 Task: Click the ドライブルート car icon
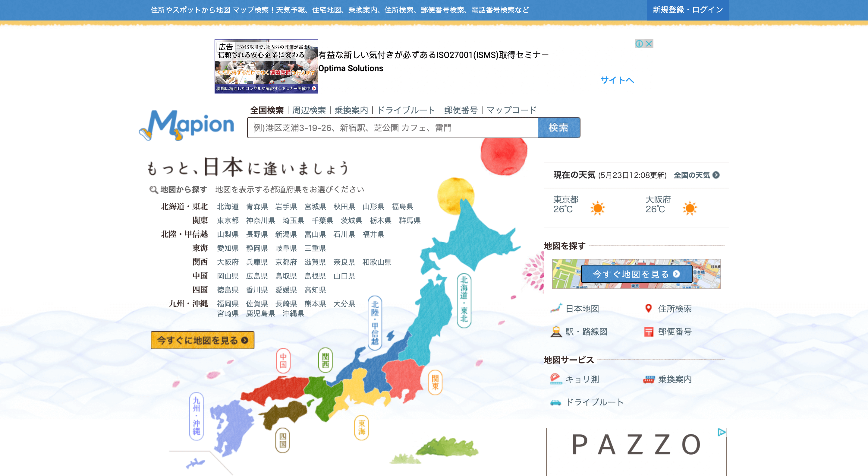[556, 402]
